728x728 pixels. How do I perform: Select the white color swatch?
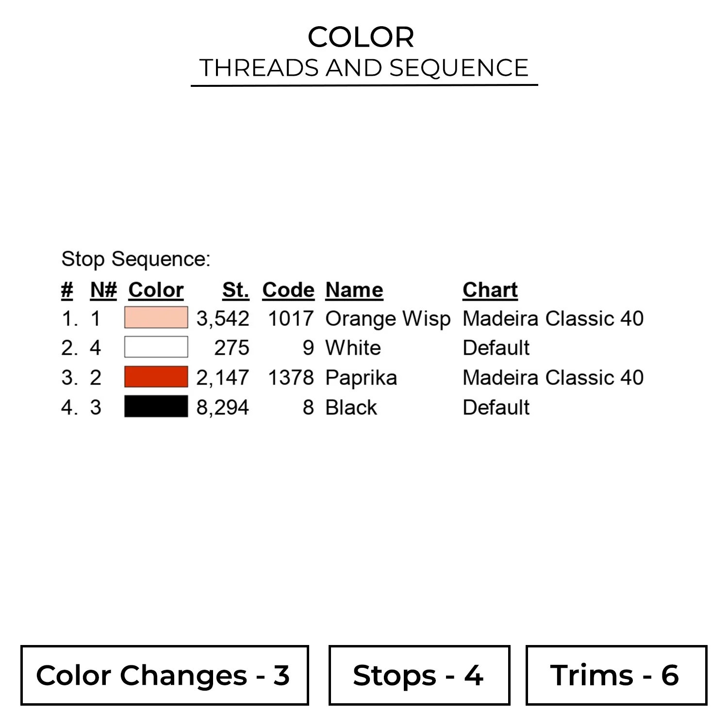tap(156, 347)
